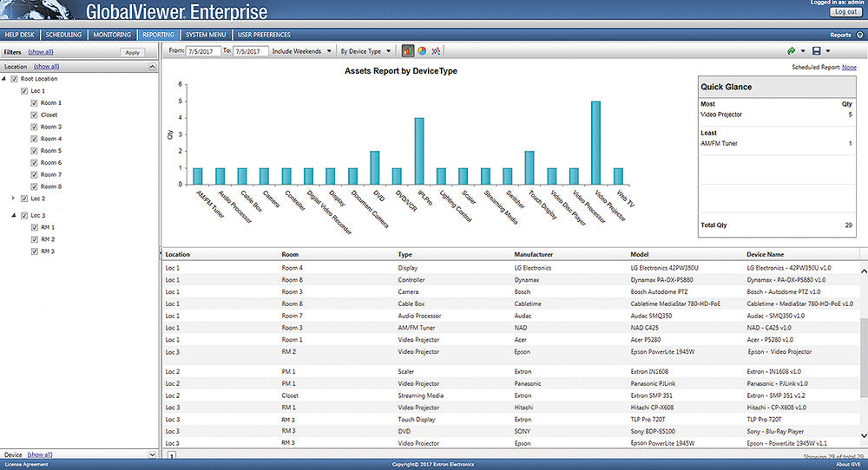This screenshot has width=868, height=470.
Task: Open the About GVE link
Action: coord(848,465)
